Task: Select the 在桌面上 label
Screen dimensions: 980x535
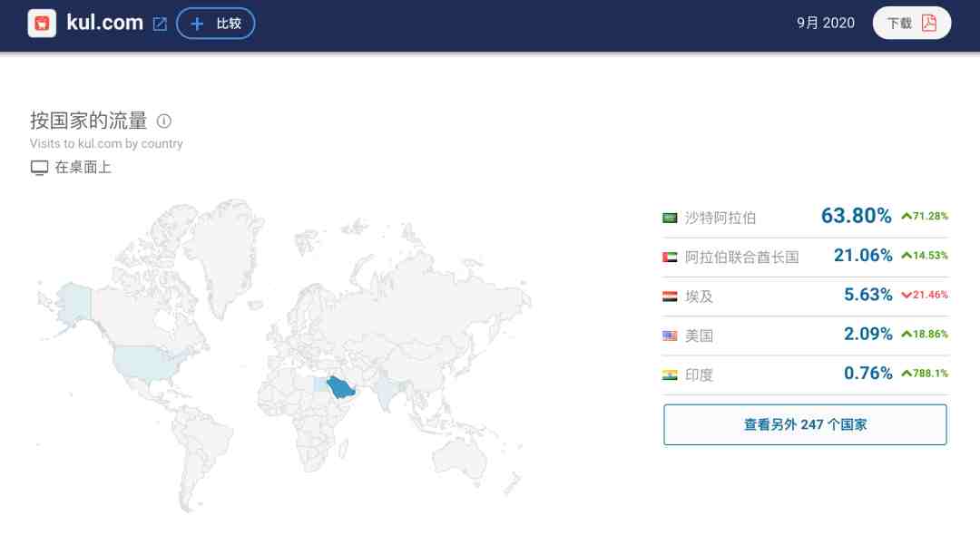Action: [83, 168]
